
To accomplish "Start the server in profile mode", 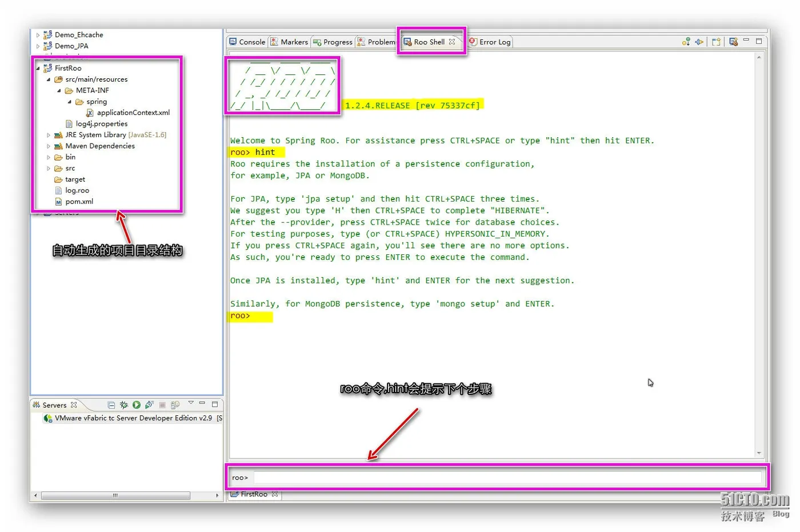I will click(x=149, y=405).
